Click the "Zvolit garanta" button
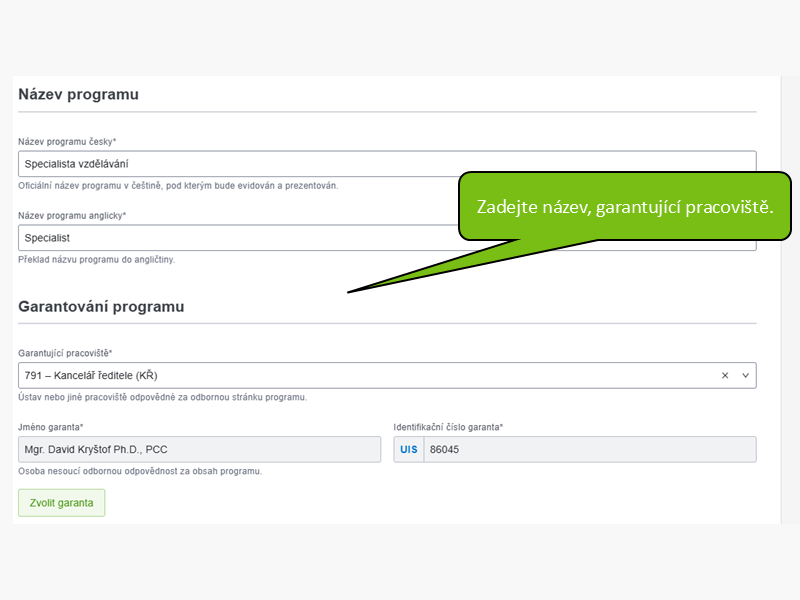 pos(62,503)
